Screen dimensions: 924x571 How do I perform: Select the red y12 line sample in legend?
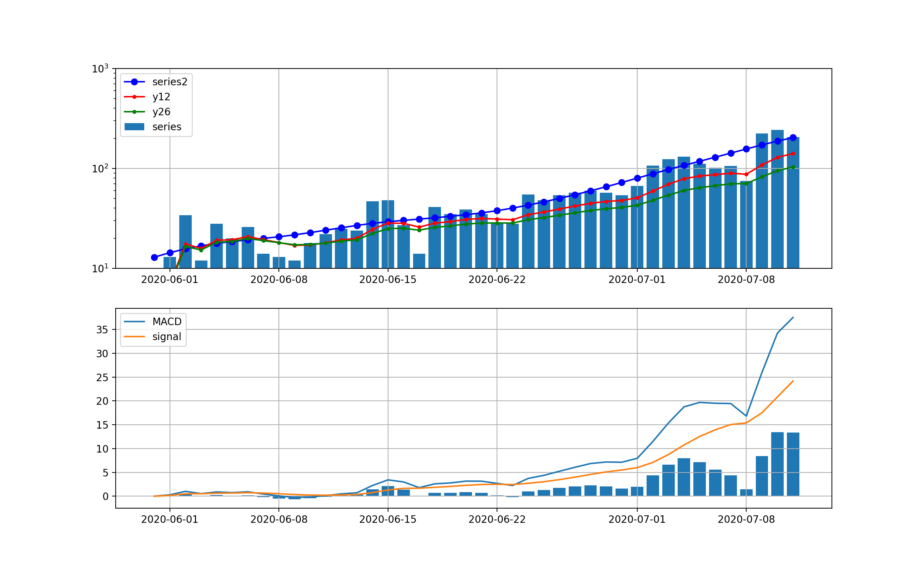tap(135, 97)
